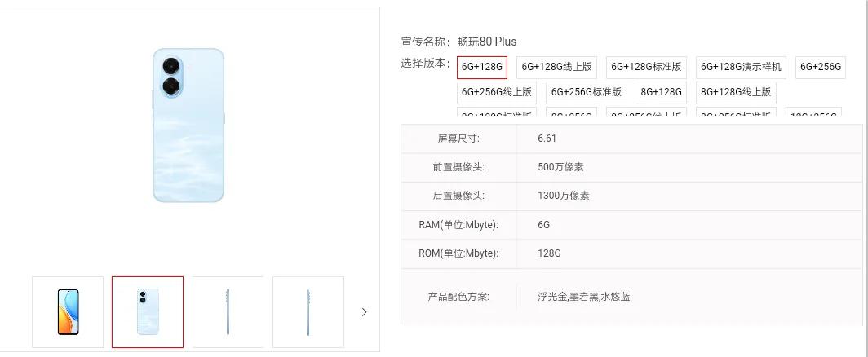Select the 6G+128G version option
Viewport: 868px width, 357px height.
coord(482,67)
